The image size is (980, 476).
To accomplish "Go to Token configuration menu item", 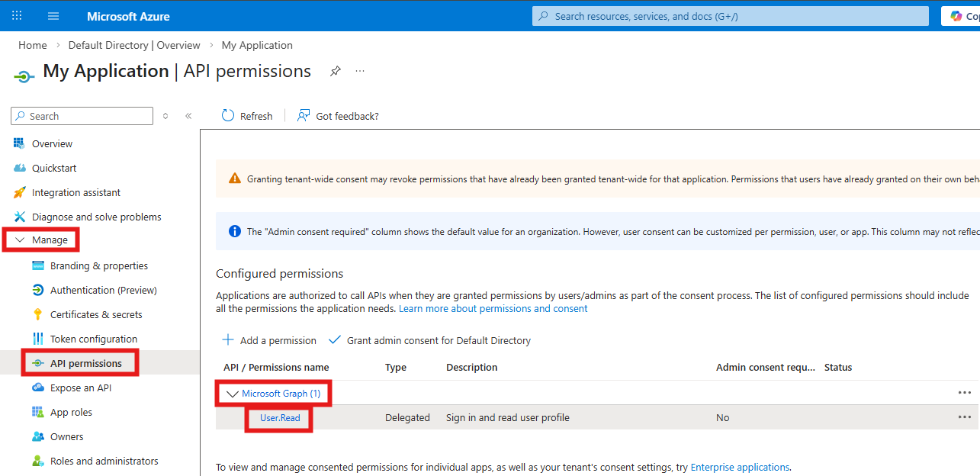I will tap(93, 339).
